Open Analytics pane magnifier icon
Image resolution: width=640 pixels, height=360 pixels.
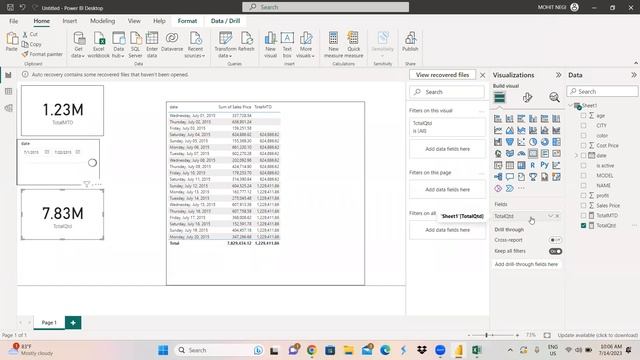coord(554,97)
